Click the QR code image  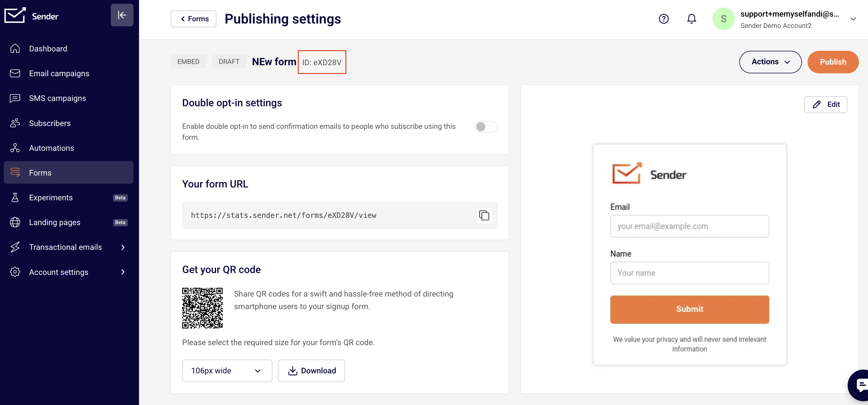pyautogui.click(x=202, y=308)
